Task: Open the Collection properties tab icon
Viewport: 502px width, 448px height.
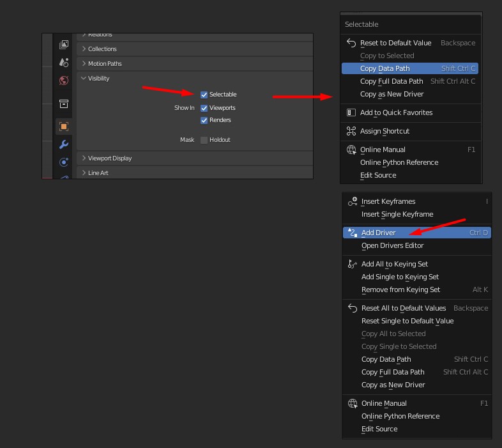Action: coord(64,104)
